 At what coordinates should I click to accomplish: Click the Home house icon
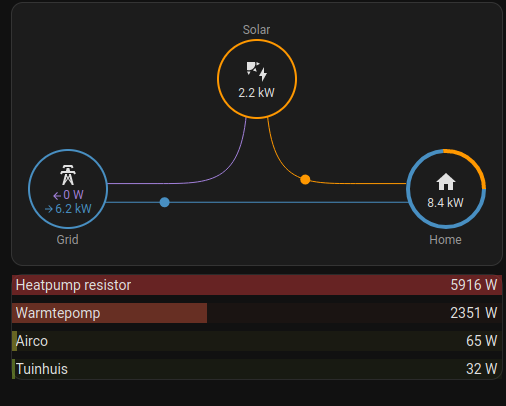tap(446, 182)
